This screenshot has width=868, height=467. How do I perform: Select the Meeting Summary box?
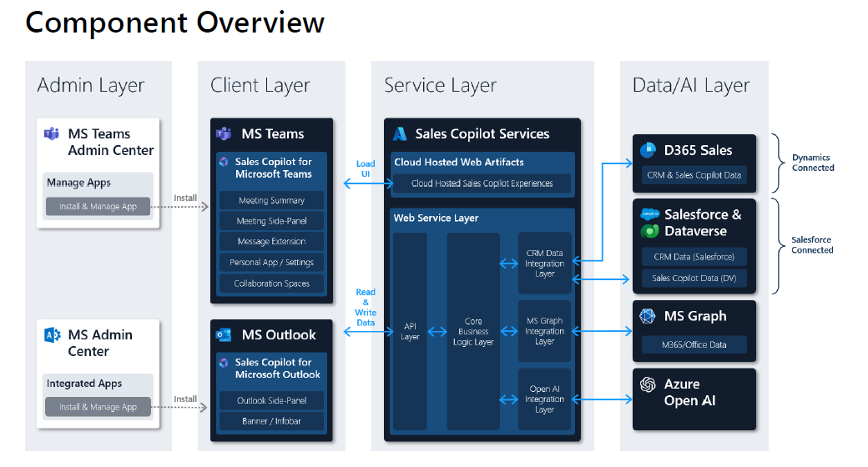tap(271, 200)
